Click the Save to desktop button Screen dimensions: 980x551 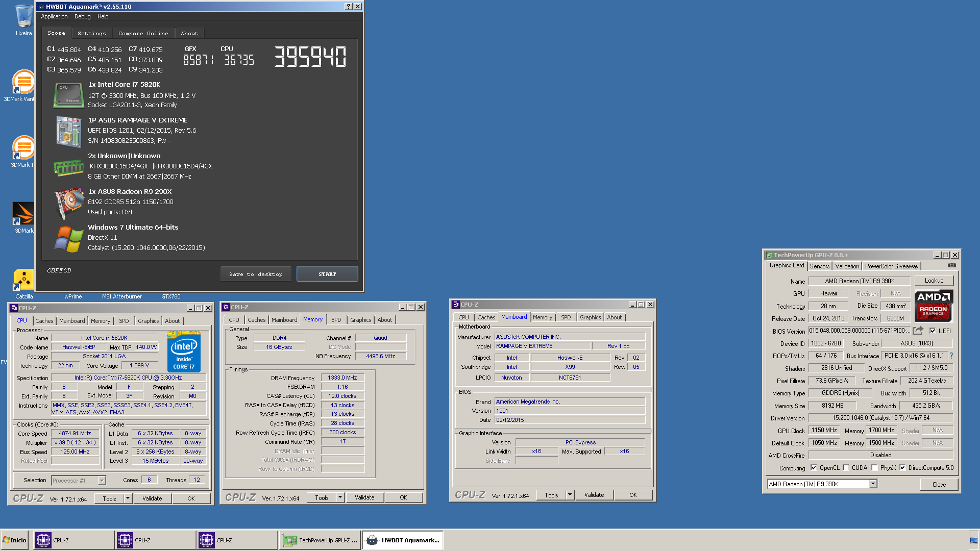(x=256, y=274)
